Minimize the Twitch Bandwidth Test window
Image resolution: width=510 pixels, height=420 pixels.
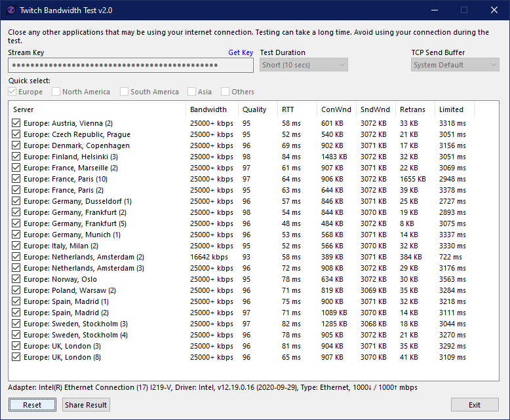tap(435, 10)
